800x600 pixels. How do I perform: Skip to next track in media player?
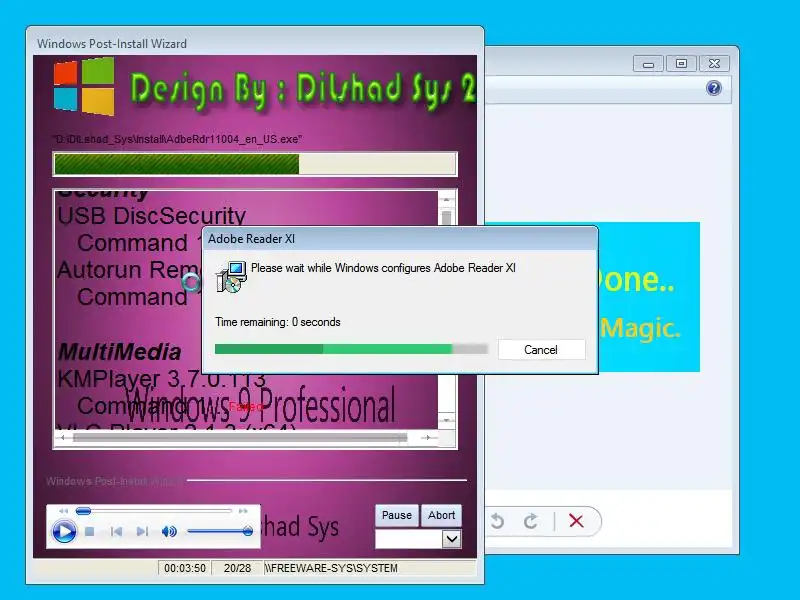pyautogui.click(x=142, y=532)
